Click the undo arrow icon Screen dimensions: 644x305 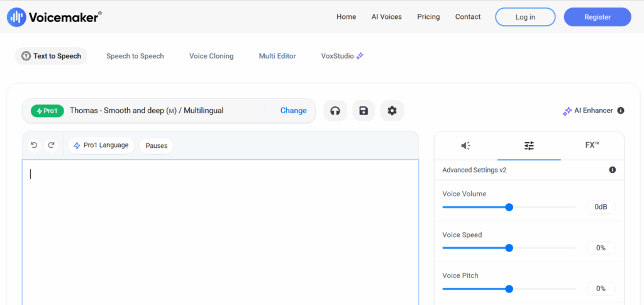34,145
